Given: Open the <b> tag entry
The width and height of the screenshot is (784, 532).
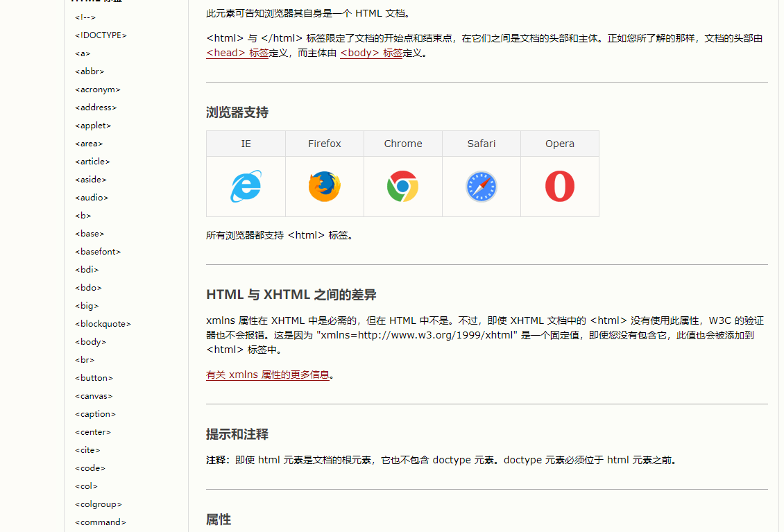Looking at the screenshot, I should 83,215.
